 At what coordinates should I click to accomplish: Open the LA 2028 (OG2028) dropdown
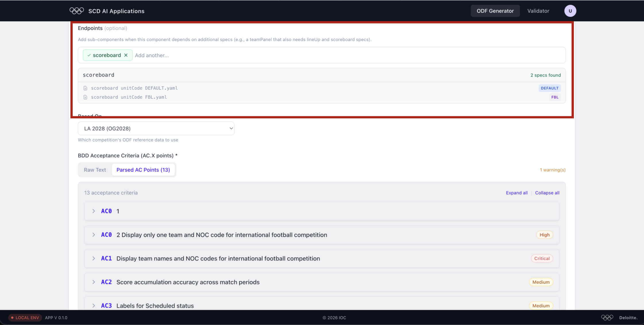point(156,129)
